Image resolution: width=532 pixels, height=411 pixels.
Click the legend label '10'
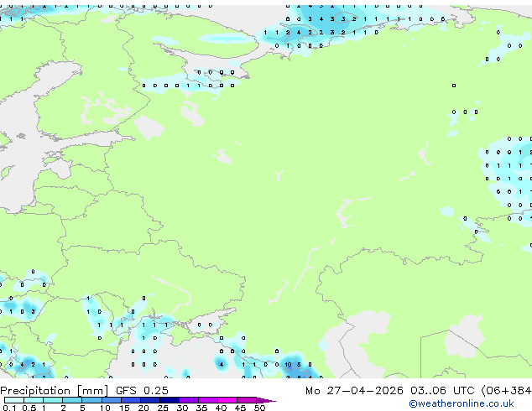click(105, 408)
